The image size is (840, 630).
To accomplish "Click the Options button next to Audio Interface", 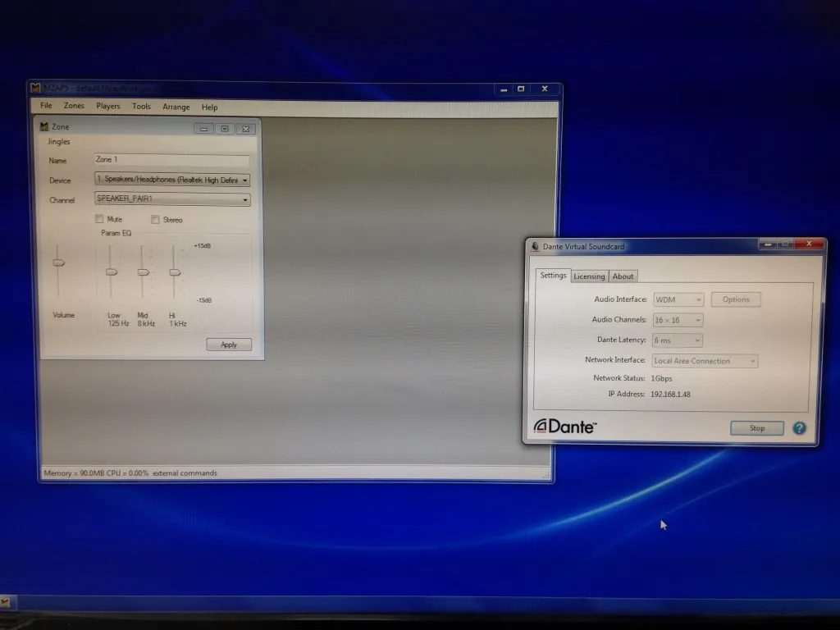I will (x=736, y=299).
